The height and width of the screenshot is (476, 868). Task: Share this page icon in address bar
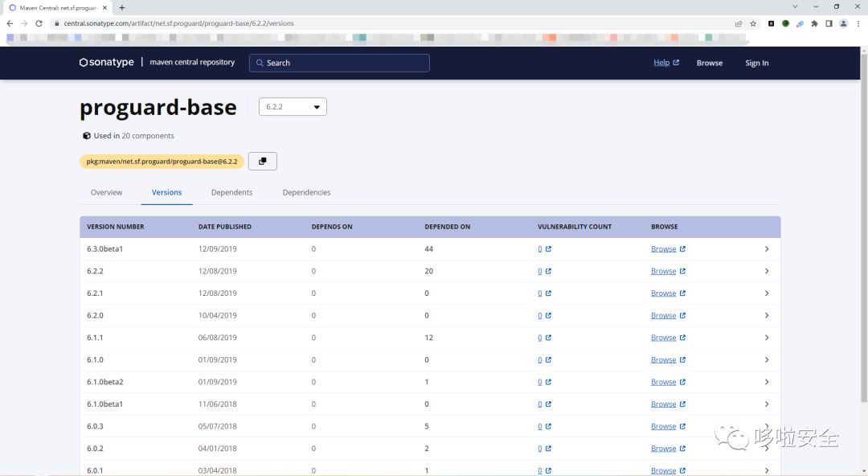click(x=739, y=23)
